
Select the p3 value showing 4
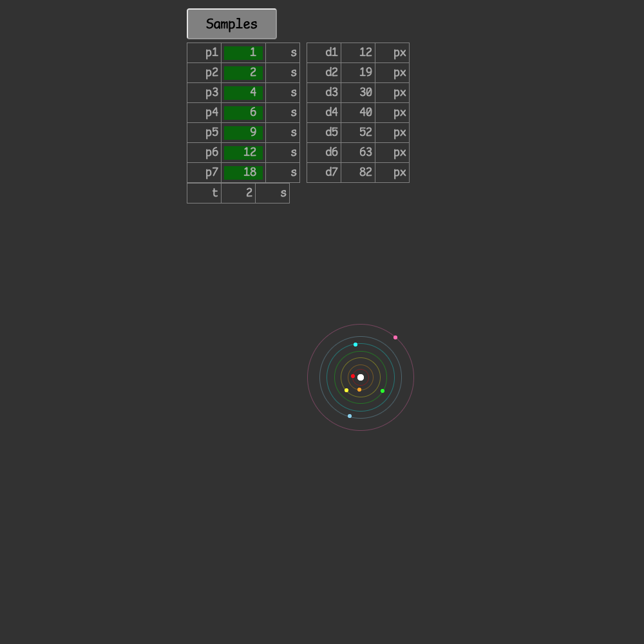click(x=243, y=92)
